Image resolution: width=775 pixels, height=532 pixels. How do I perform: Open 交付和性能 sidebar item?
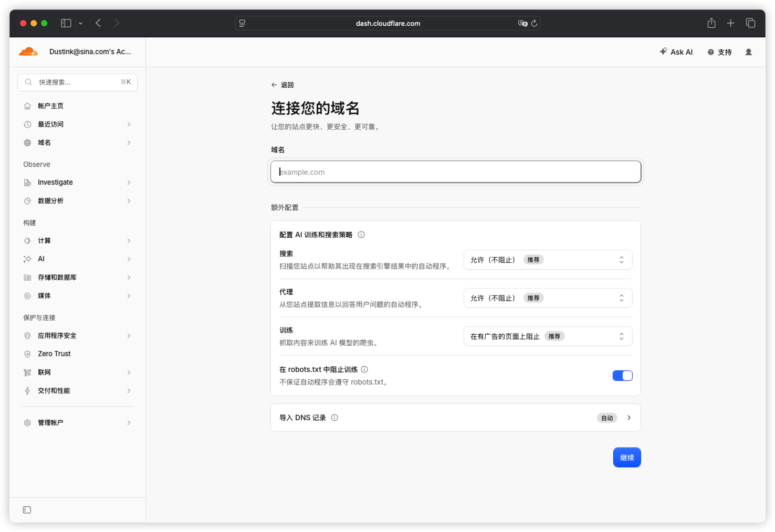pos(78,391)
